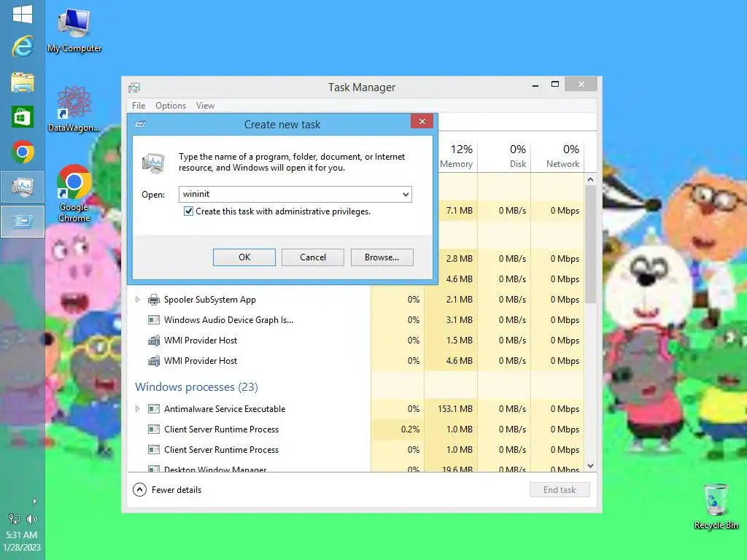This screenshot has width=747, height=560.
Task: Open My Computer desktop icon
Action: [74, 30]
